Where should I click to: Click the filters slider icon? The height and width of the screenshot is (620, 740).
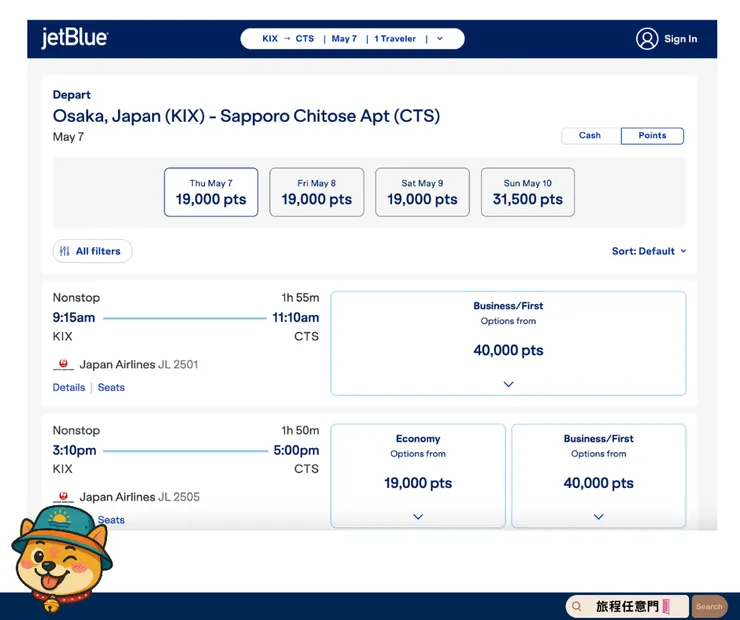coord(65,251)
